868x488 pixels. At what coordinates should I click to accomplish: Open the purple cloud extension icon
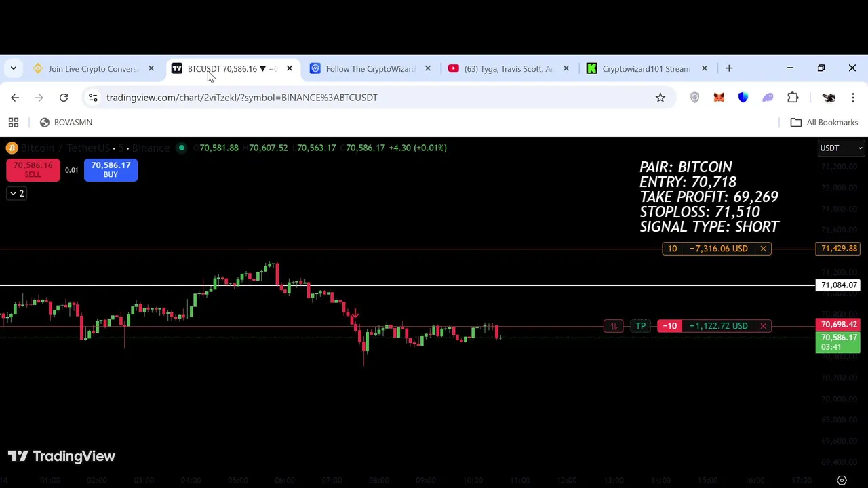(768, 98)
